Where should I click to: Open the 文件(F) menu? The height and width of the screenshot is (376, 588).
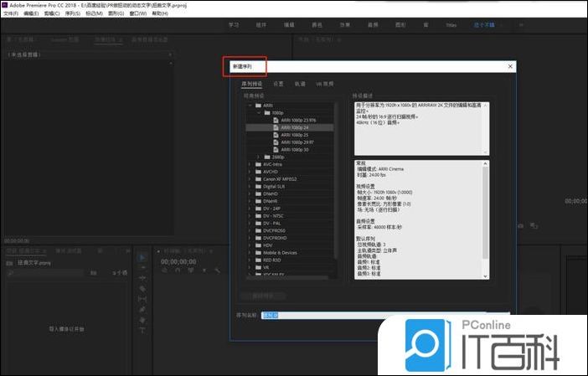click(x=10, y=14)
